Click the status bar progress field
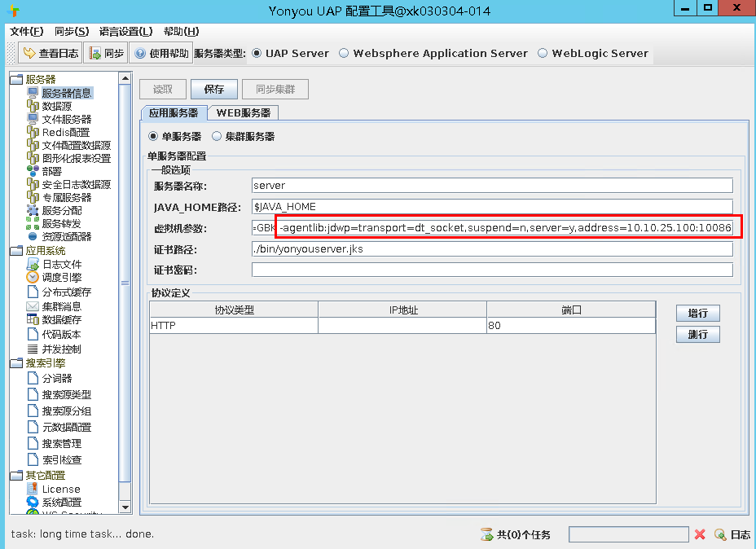 [x=629, y=534]
